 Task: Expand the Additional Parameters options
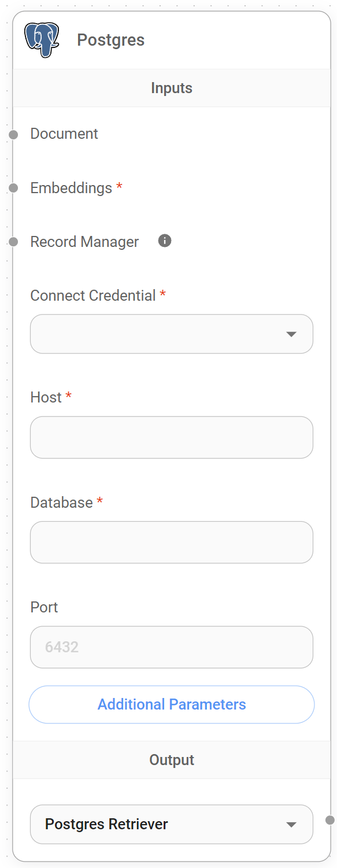(172, 704)
